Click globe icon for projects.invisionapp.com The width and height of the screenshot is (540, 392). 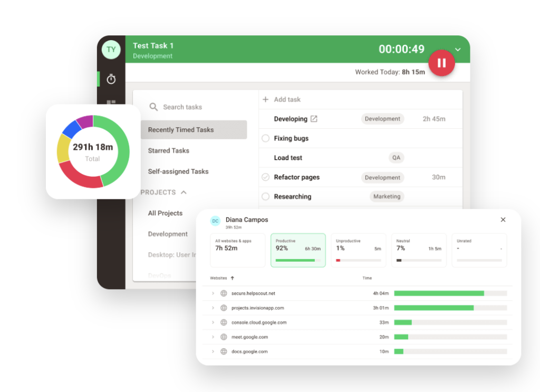[224, 308]
